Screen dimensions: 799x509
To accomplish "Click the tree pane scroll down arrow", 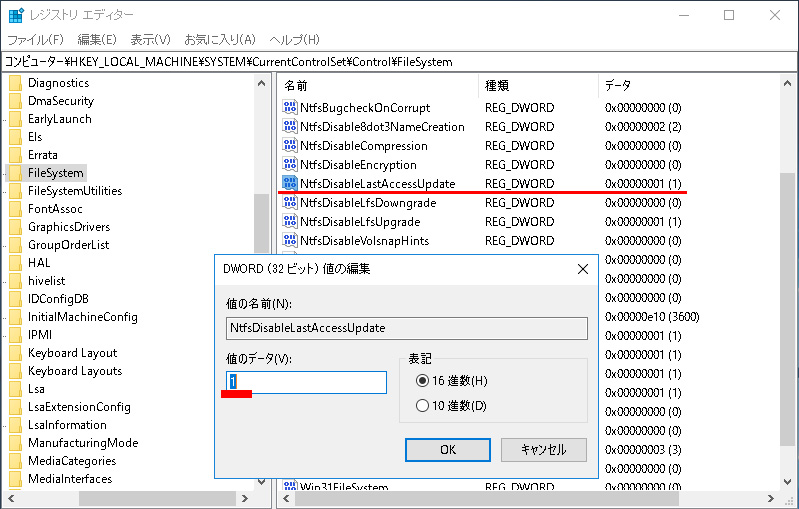I will point(261,481).
